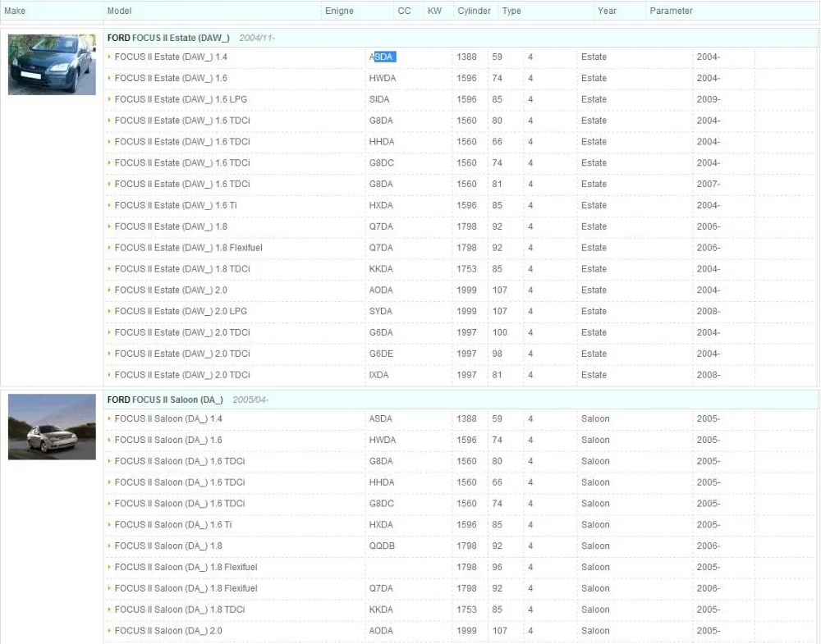This screenshot has width=821, height=644.
Task: Click the Model column header
Action: coord(119,11)
